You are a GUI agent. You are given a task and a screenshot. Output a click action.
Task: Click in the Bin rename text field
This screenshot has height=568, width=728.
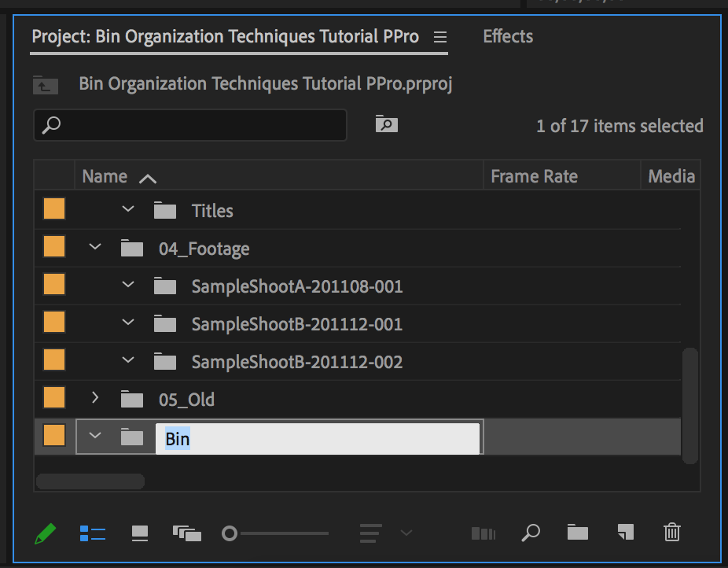point(318,438)
